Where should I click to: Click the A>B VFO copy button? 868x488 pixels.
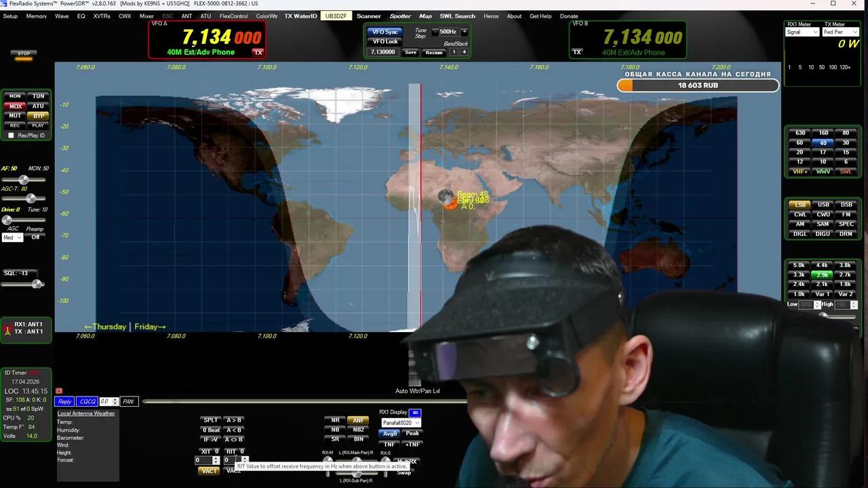233,420
